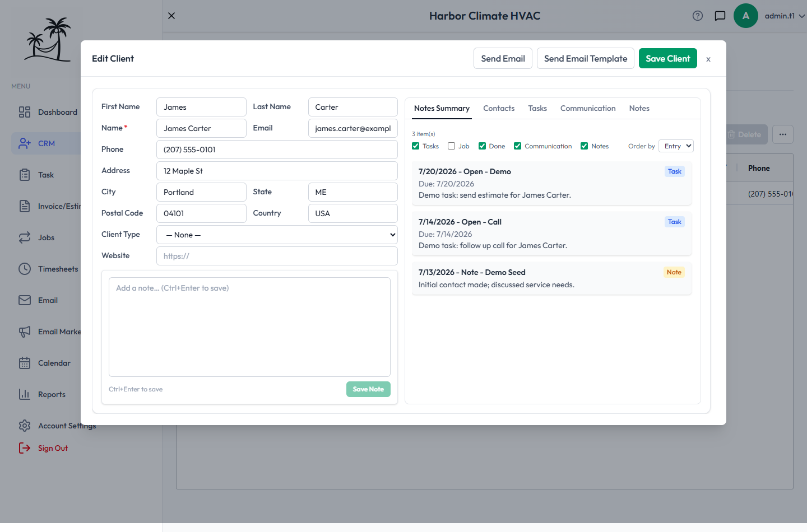The height and width of the screenshot is (532, 807).
Task: Click the green admin avatar circle
Action: coord(746,16)
